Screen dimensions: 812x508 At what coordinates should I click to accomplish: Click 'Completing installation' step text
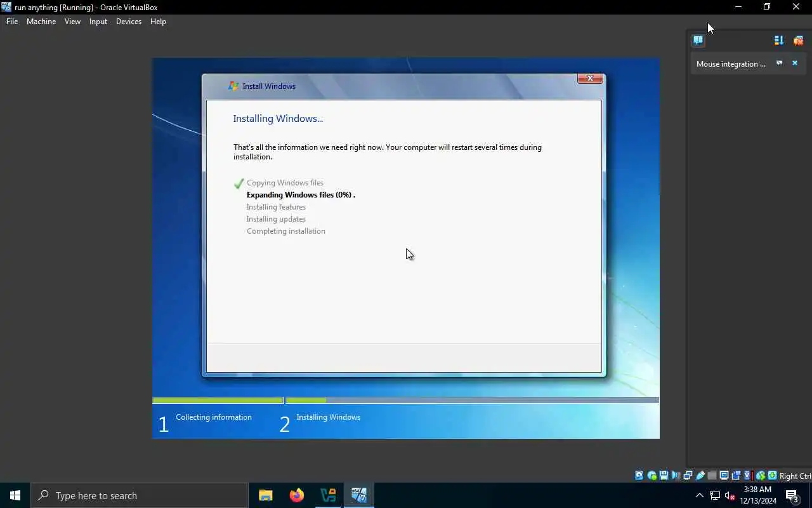pos(286,231)
